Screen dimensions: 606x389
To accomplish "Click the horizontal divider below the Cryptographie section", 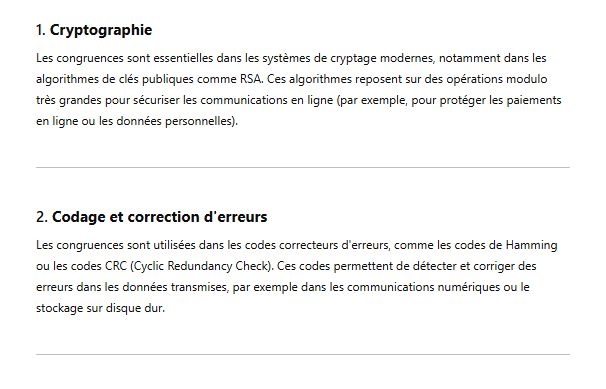I will 303,168.
